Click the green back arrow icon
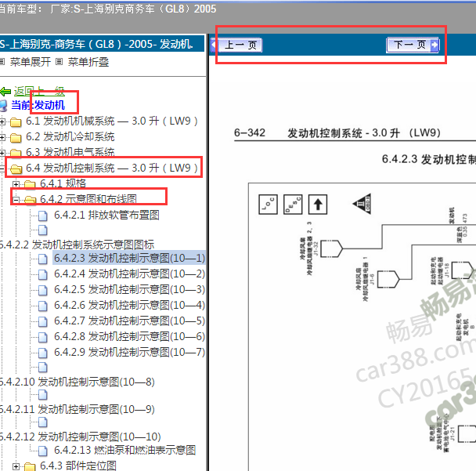This screenshot has height=471, width=476. click(x=5, y=91)
